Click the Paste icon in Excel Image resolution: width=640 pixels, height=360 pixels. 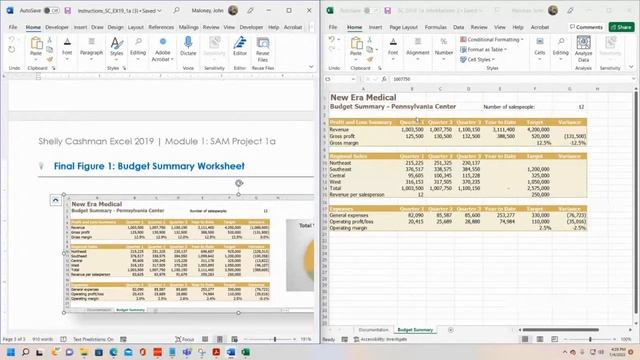[x=356, y=43]
